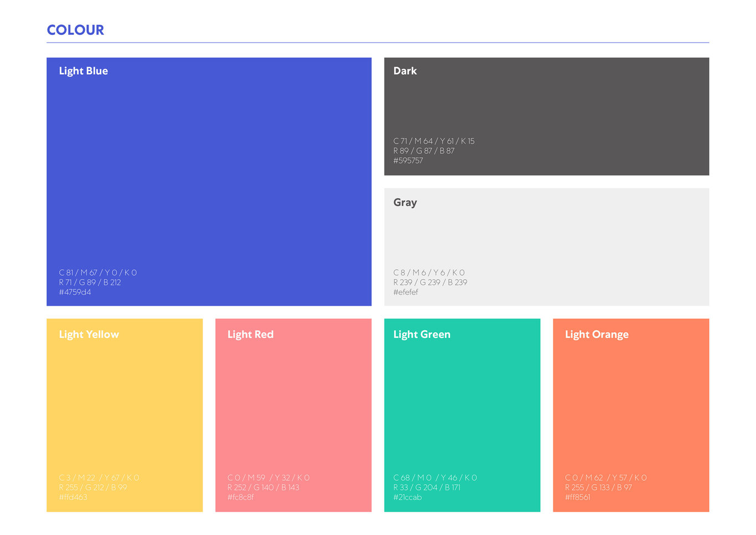Click the Light Green swatch
756x535 pixels.
(462, 415)
